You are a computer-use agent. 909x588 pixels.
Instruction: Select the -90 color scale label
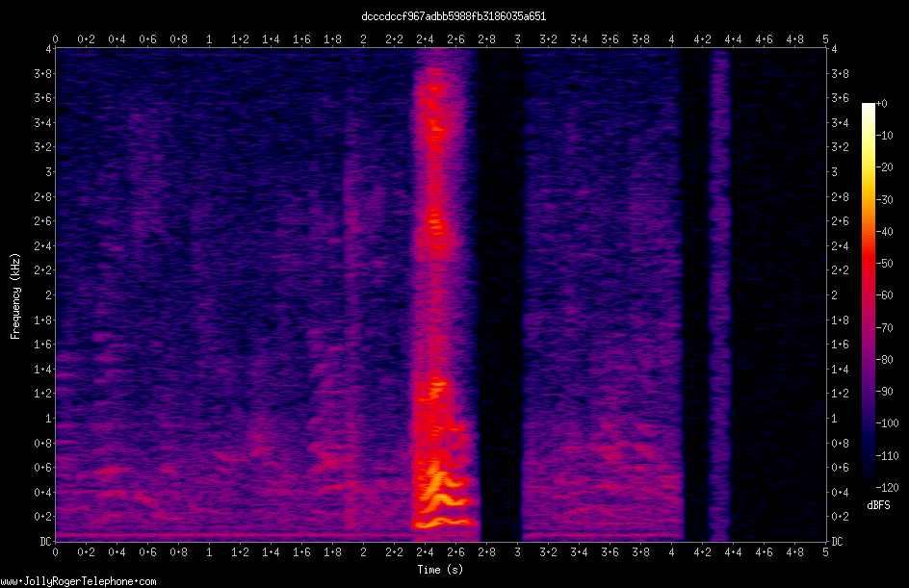[884, 392]
